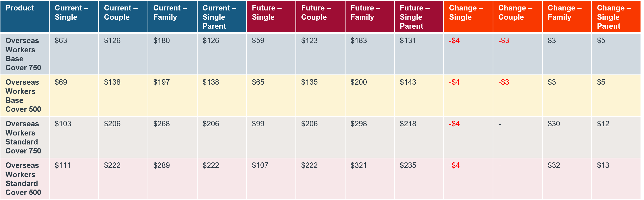The height and width of the screenshot is (200, 644).
Task: Select Overseas Workers Base Cover 750 row label
Action: (x=23, y=54)
